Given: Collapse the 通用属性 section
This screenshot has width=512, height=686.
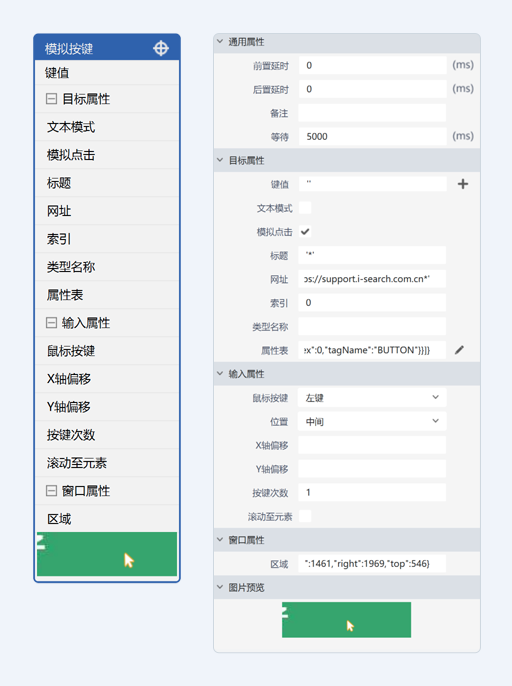Looking at the screenshot, I should tap(220, 42).
